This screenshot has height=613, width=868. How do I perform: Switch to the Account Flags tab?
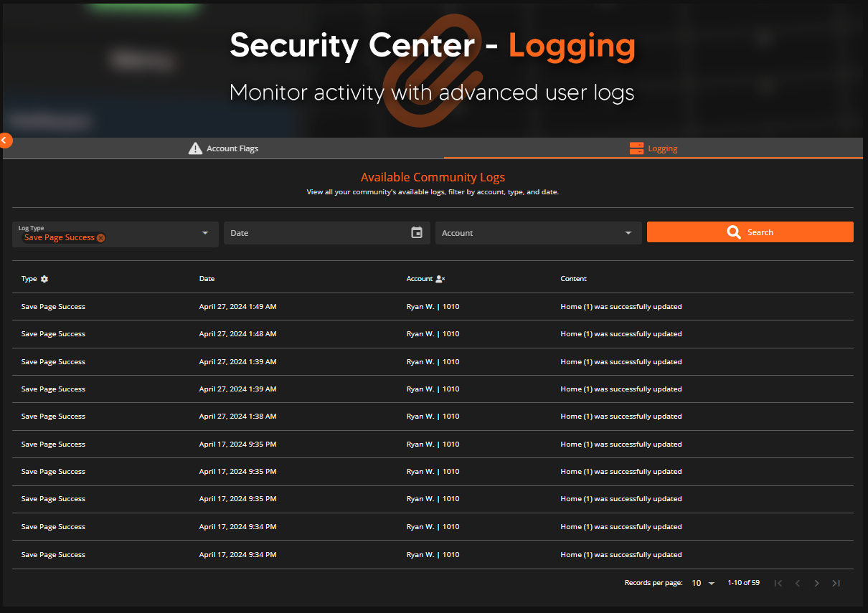223,148
